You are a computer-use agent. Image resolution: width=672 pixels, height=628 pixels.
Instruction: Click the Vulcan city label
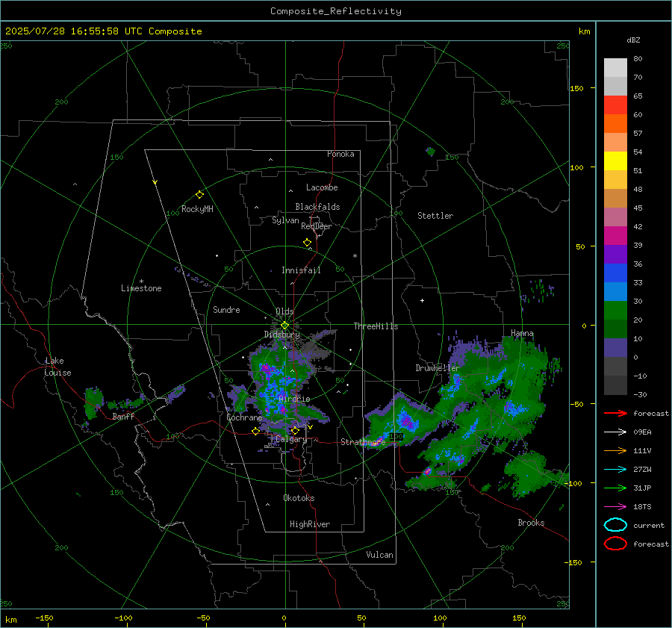[379, 555]
